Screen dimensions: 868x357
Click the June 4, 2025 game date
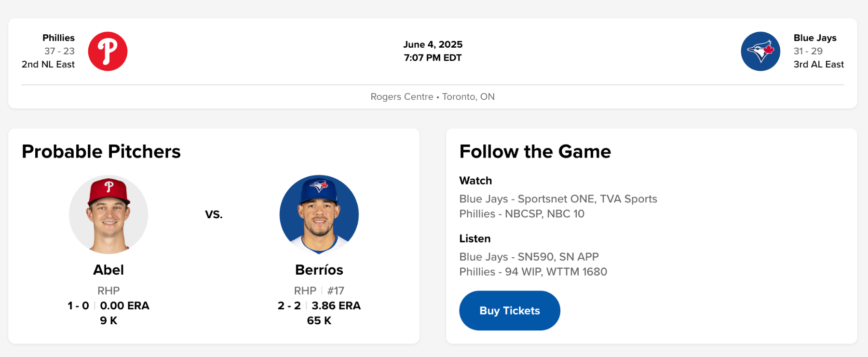pos(433,44)
